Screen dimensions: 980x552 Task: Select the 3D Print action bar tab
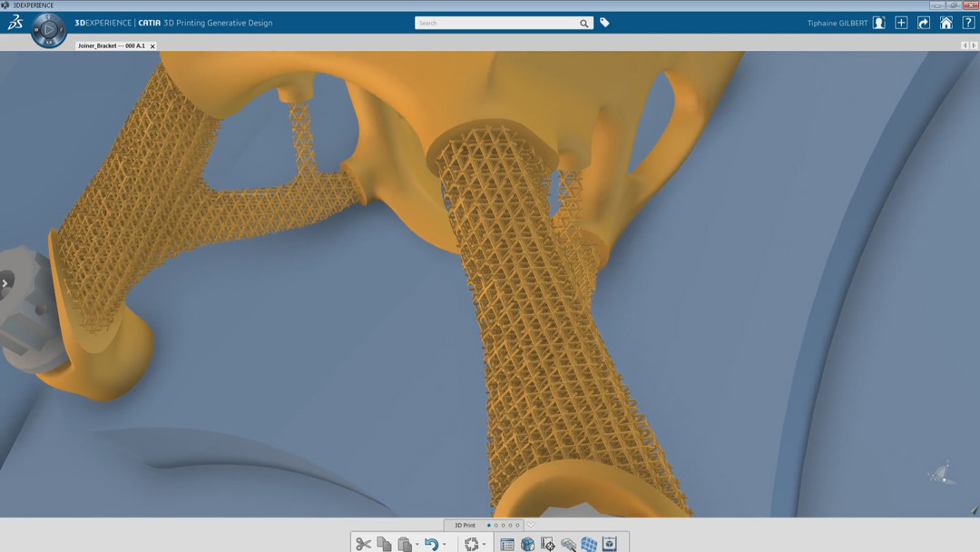465,525
